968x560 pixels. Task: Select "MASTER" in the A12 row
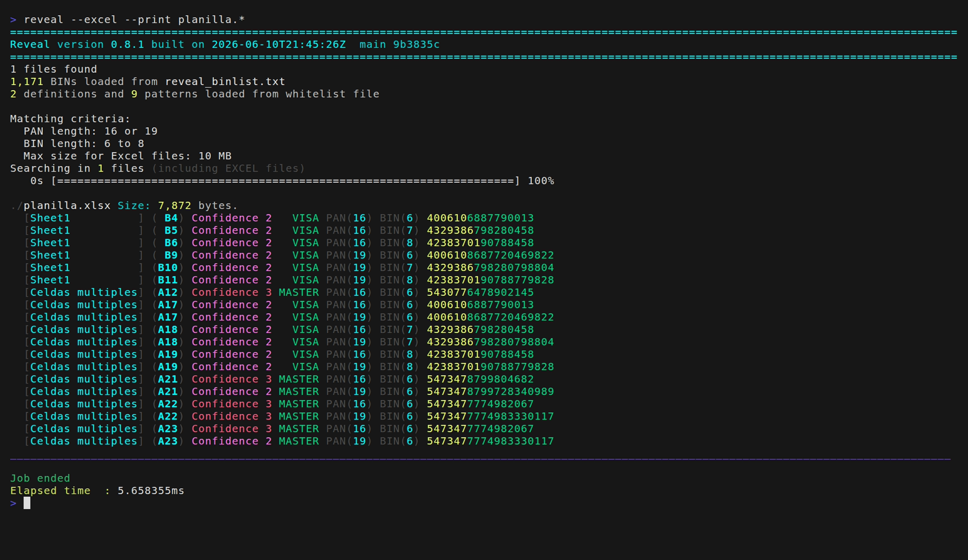[x=299, y=293]
